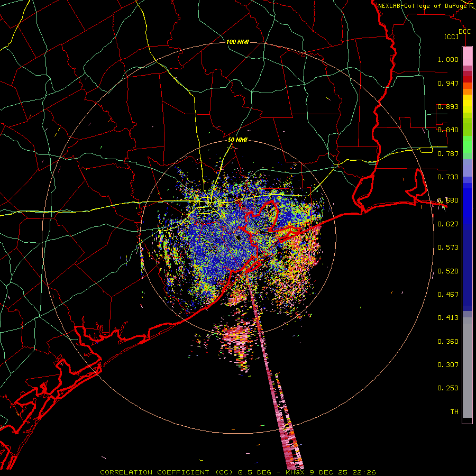Click the black radar site dot at map center
The image size is (476, 476).
(x=239, y=237)
